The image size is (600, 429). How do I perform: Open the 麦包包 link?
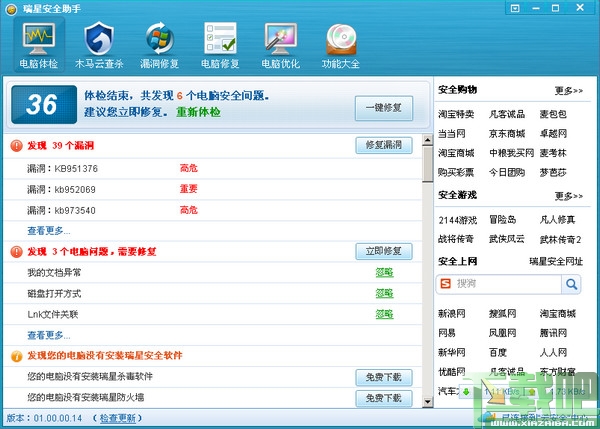pyautogui.click(x=553, y=114)
